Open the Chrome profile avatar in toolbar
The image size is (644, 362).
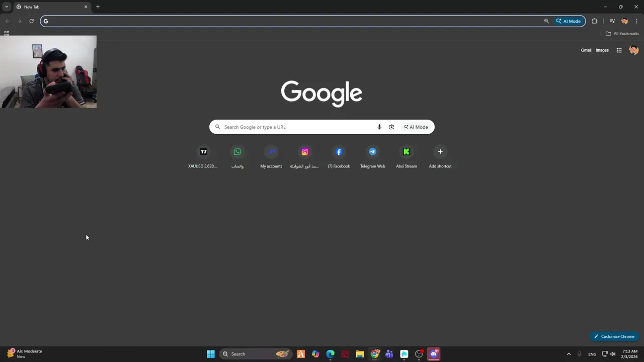625,21
